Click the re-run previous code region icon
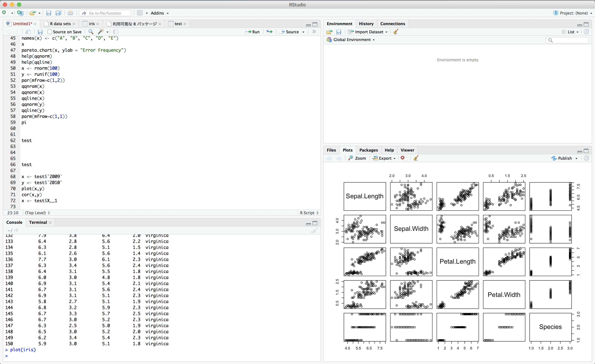The image size is (595, 364). coord(269,32)
